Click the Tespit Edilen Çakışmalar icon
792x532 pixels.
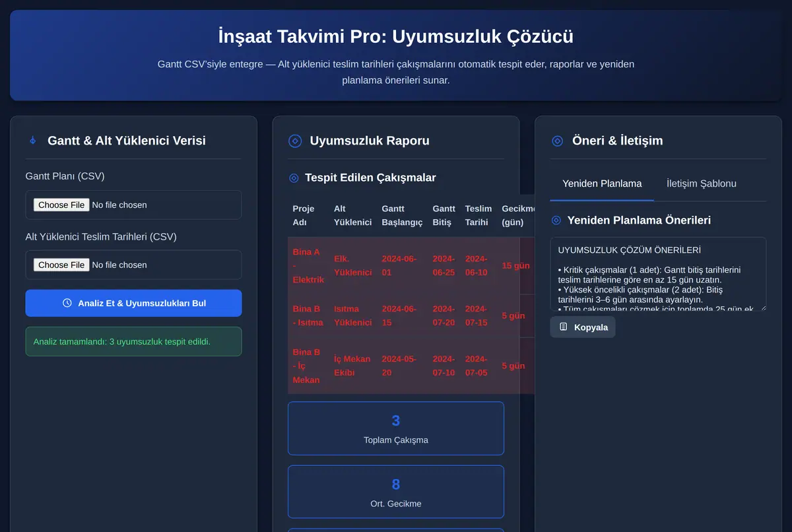click(294, 178)
